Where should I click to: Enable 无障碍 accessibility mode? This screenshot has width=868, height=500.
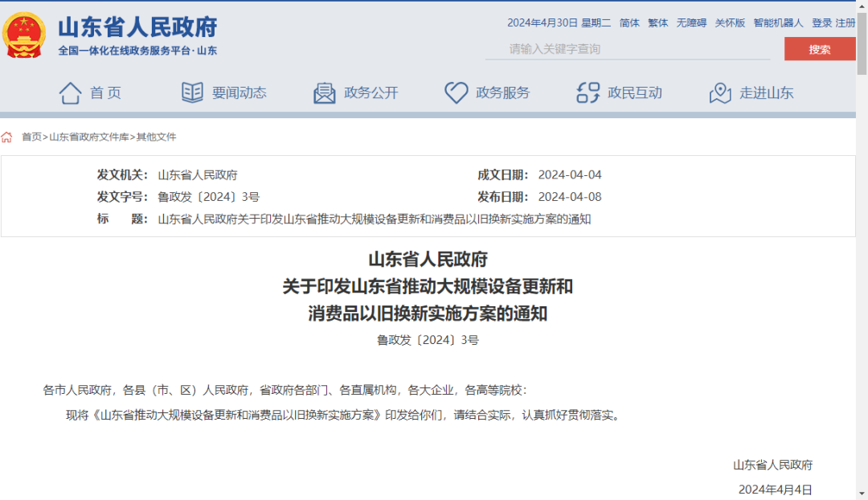click(x=691, y=23)
